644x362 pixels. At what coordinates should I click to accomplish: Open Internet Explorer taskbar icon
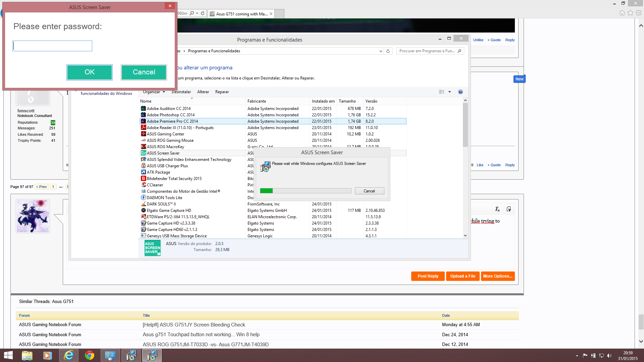69,355
